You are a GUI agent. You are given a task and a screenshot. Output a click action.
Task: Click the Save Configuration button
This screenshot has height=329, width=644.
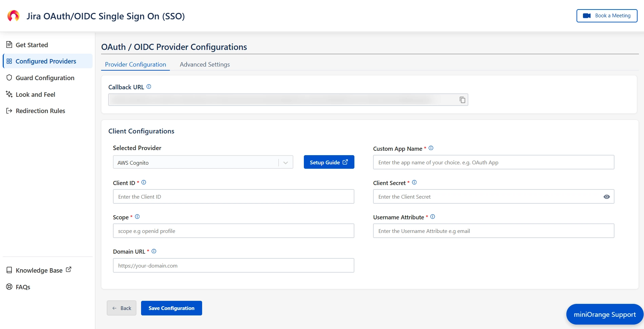coord(172,308)
